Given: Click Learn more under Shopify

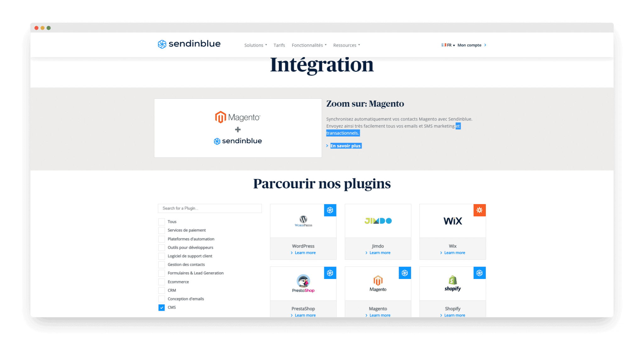Looking at the screenshot, I should pos(455,315).
